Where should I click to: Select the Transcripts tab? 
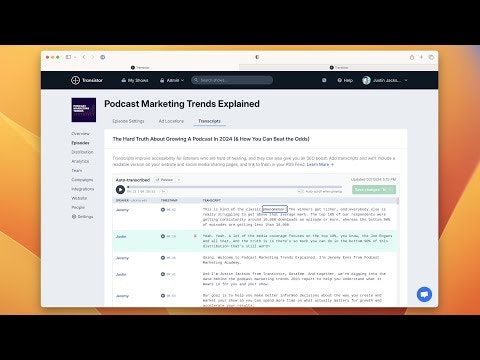coord(209,121)
